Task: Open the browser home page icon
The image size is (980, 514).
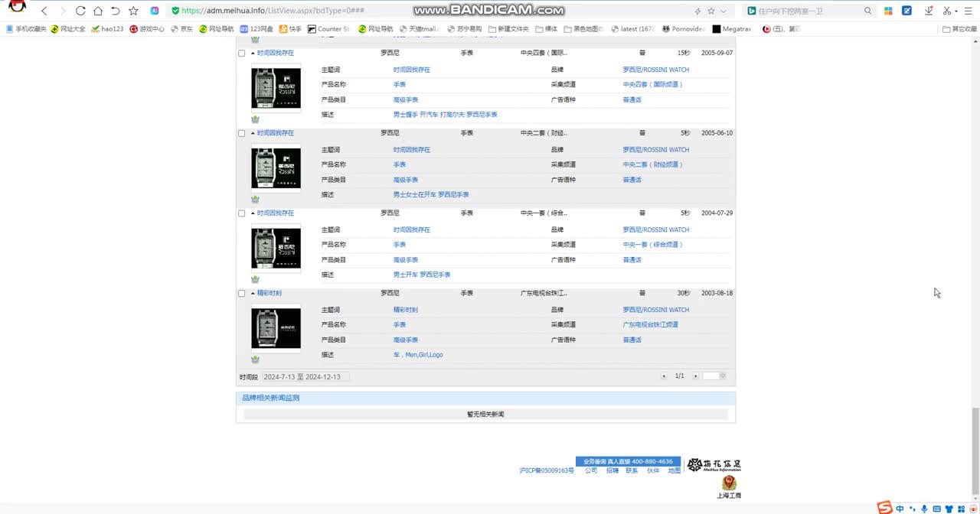Action: tap(98, 11)
